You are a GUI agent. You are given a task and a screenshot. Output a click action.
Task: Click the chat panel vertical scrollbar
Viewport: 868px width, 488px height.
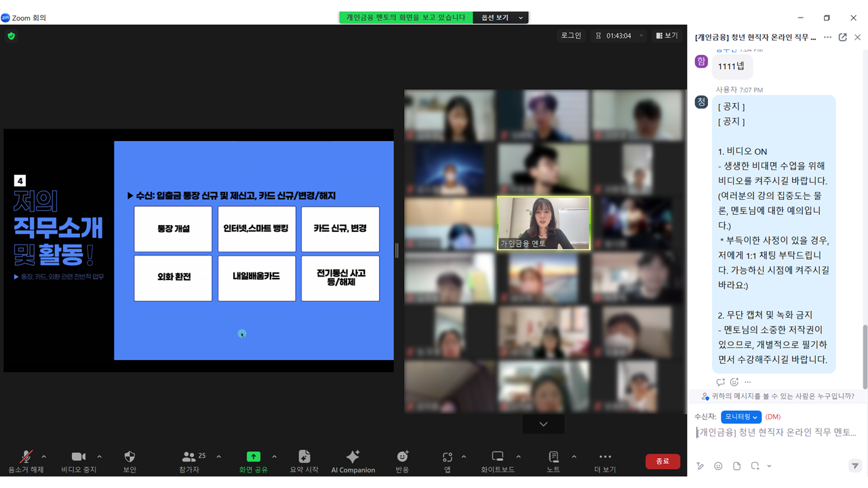point(865,357)
